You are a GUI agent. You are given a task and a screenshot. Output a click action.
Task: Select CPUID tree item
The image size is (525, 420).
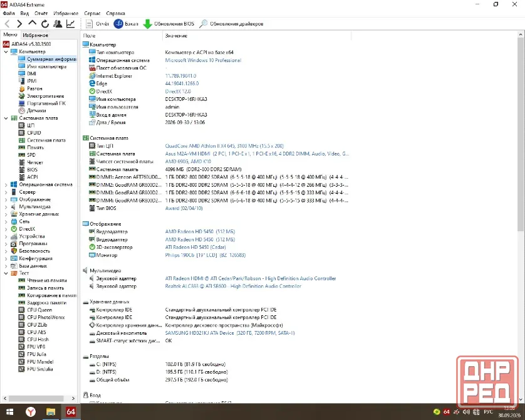pos(34,133)
